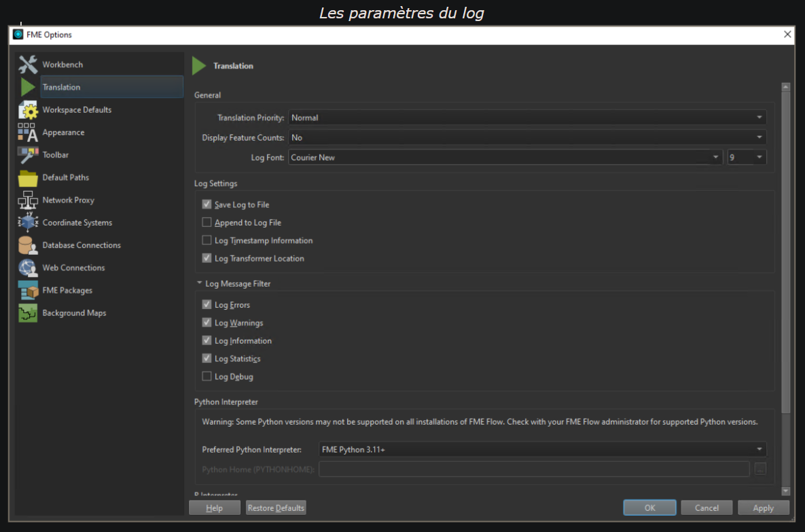Image resolution: width=805 pixels, height=532 pixels.
Task: Click the scrollbar up arrow
Action: point(785,87)
